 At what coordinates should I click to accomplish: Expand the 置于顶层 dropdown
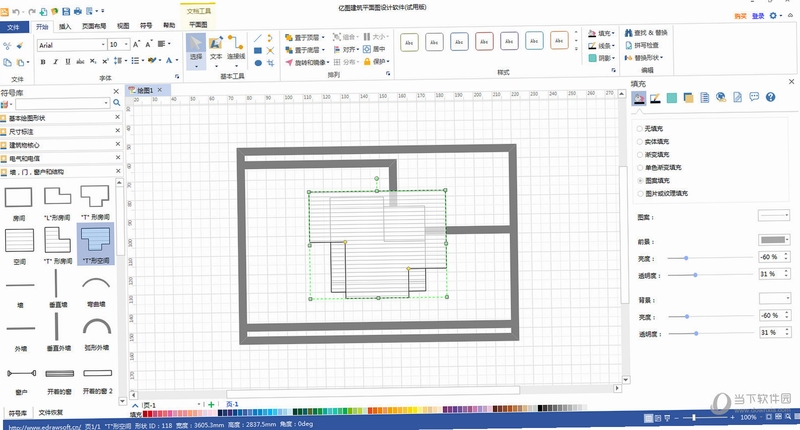(x=323, y=37)
